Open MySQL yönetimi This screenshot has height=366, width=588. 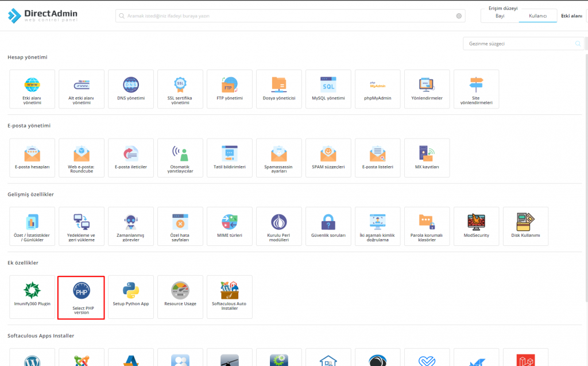tap(328, 88)
